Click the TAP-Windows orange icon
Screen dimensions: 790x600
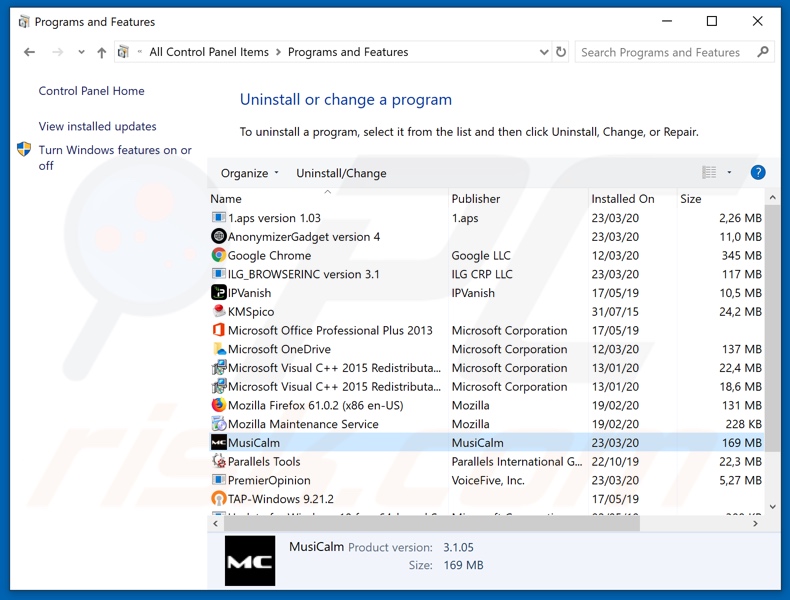[x=218, y=498]
